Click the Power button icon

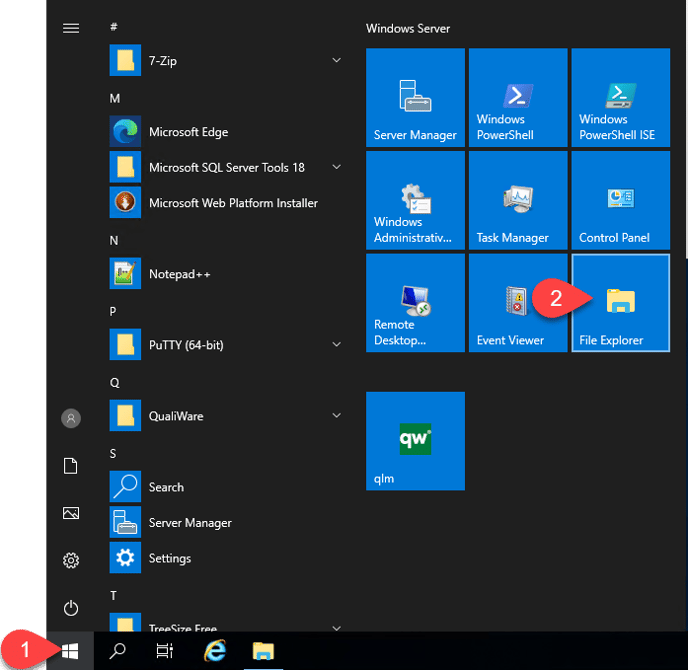tap(71, 608)
